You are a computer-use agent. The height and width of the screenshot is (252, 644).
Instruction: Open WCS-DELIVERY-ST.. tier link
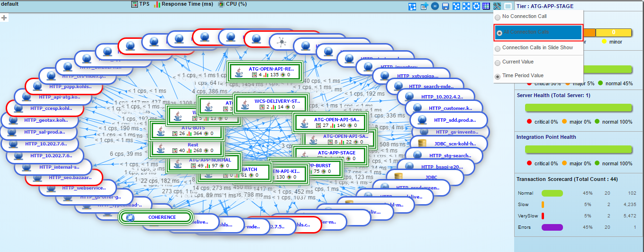277,101
